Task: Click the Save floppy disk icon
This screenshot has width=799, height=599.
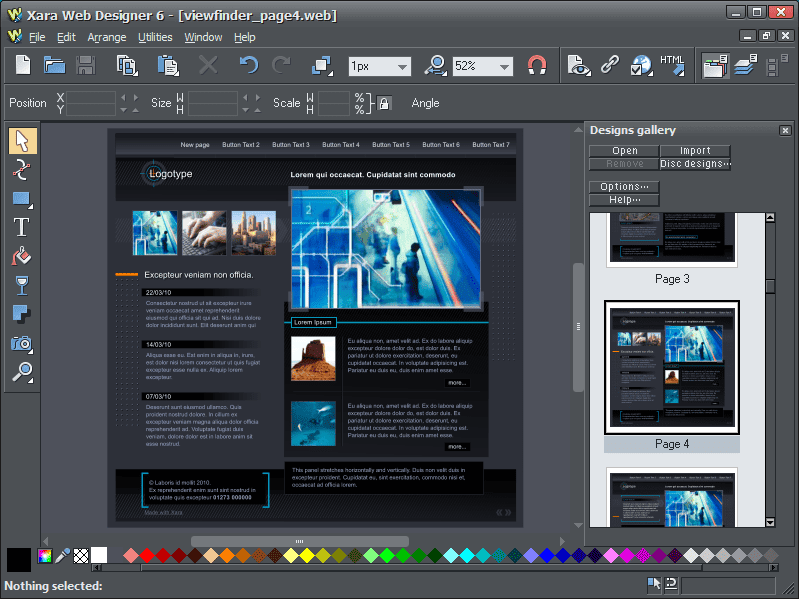Action: click(x=85, y=66)
